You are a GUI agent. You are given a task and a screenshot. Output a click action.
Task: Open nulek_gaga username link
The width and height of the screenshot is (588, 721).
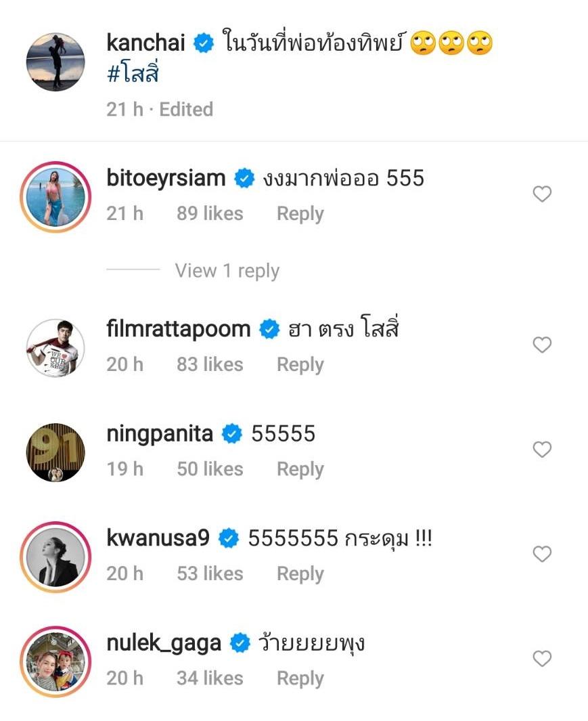164,642
